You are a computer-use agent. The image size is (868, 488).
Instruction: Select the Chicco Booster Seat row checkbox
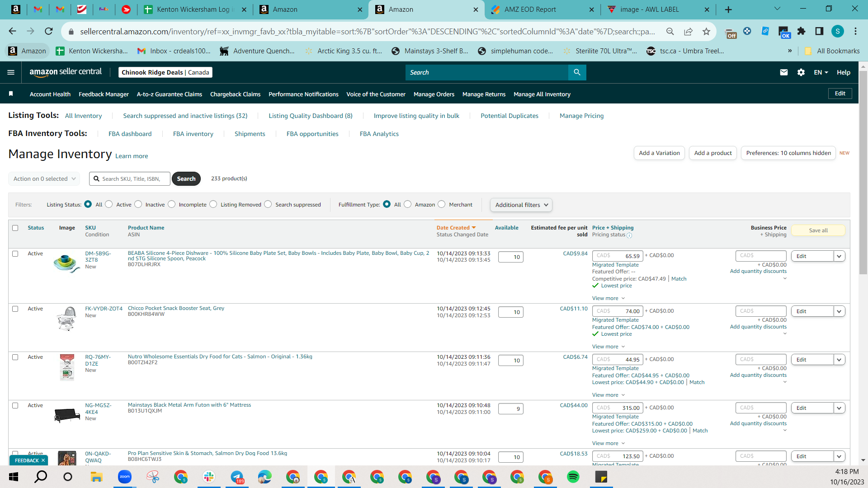tap(15, 309)
